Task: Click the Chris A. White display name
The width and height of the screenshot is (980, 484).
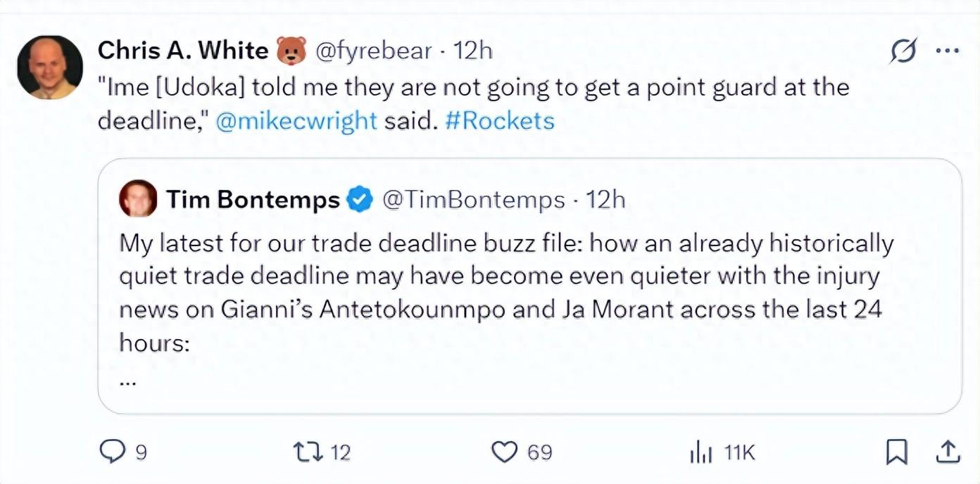Action: click(x=182, y=51)
